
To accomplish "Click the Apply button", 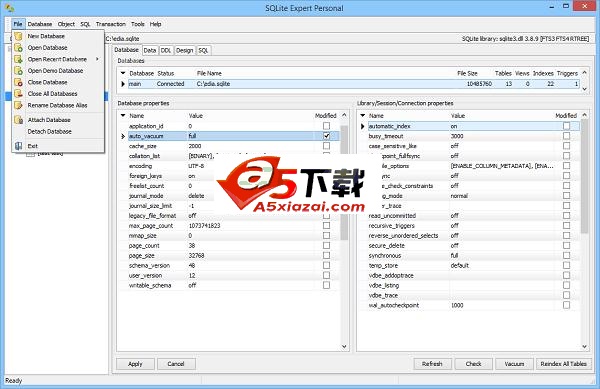I will pyautogui.click(x=135, y=364).
